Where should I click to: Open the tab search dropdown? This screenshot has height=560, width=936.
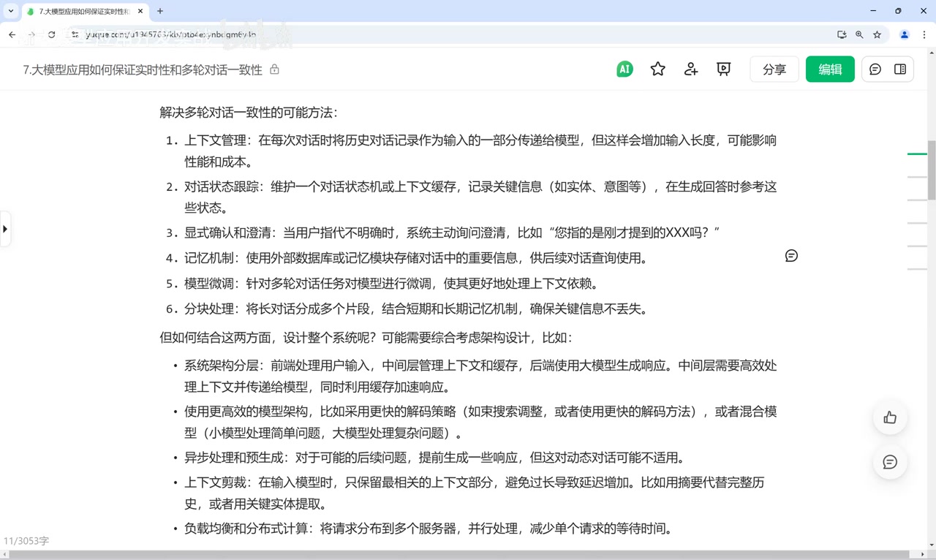point(11,11)
